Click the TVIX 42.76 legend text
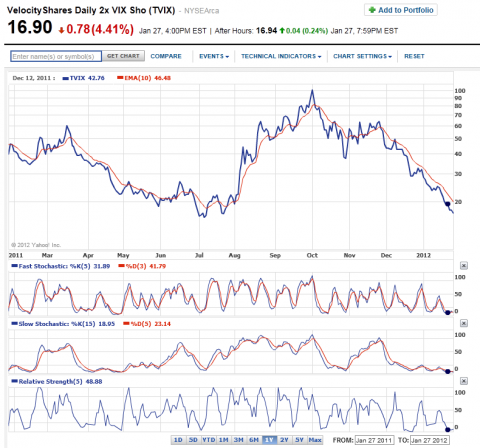The width and height of the screenshot is (480, 448). click(87, 78)
